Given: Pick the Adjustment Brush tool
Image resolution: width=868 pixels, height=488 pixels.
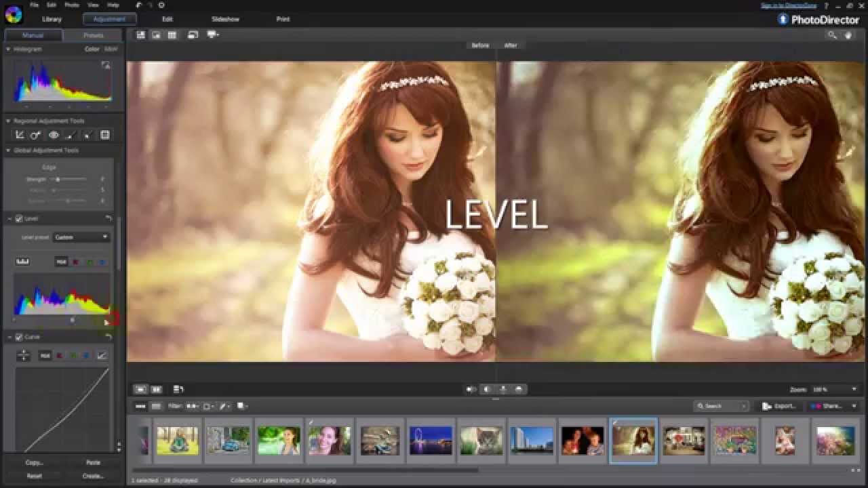Looking at the screenshot, I should click(68, 134).
